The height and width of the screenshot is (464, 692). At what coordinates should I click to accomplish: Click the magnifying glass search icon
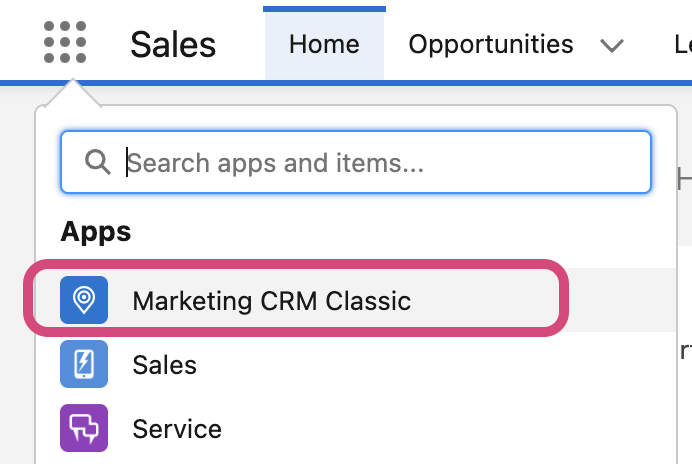(97, 162)
